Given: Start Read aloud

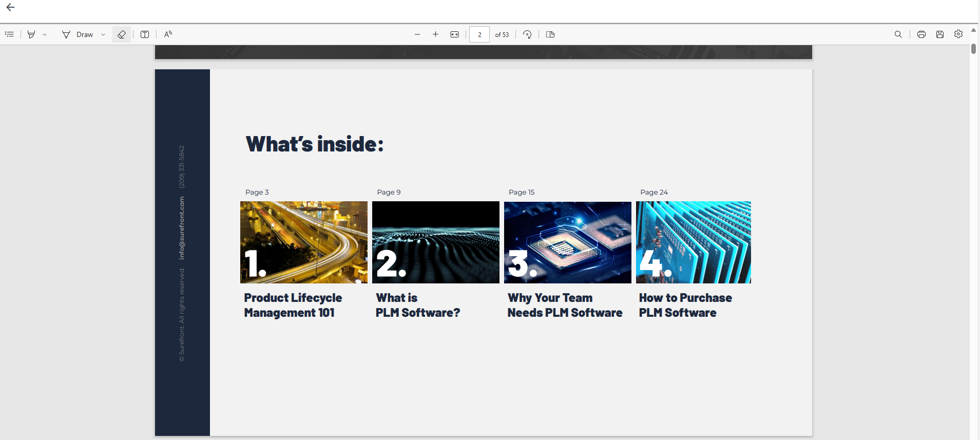Looking at the screenshot, I should [168, 34].
